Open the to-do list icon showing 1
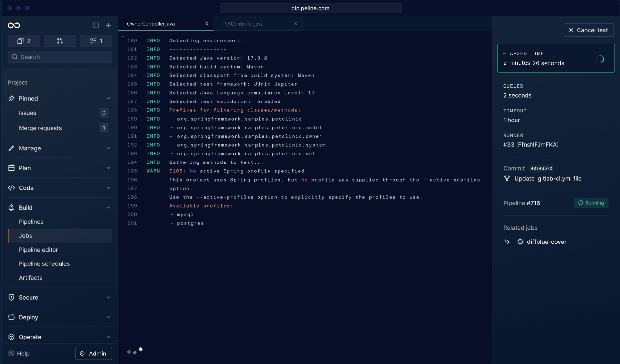This screenshot has width=620, height=364. point(96,41)
